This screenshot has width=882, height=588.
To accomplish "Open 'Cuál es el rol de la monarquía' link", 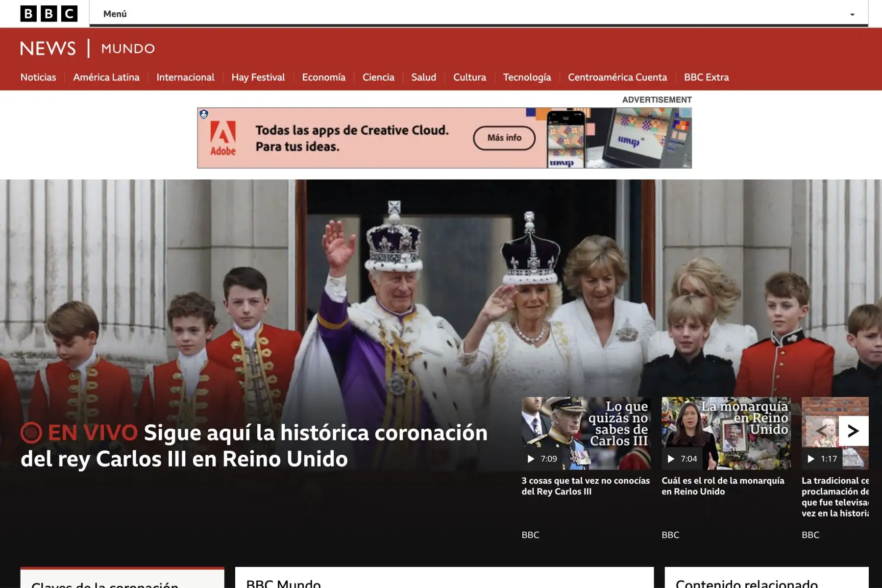I will pos(723,486).
